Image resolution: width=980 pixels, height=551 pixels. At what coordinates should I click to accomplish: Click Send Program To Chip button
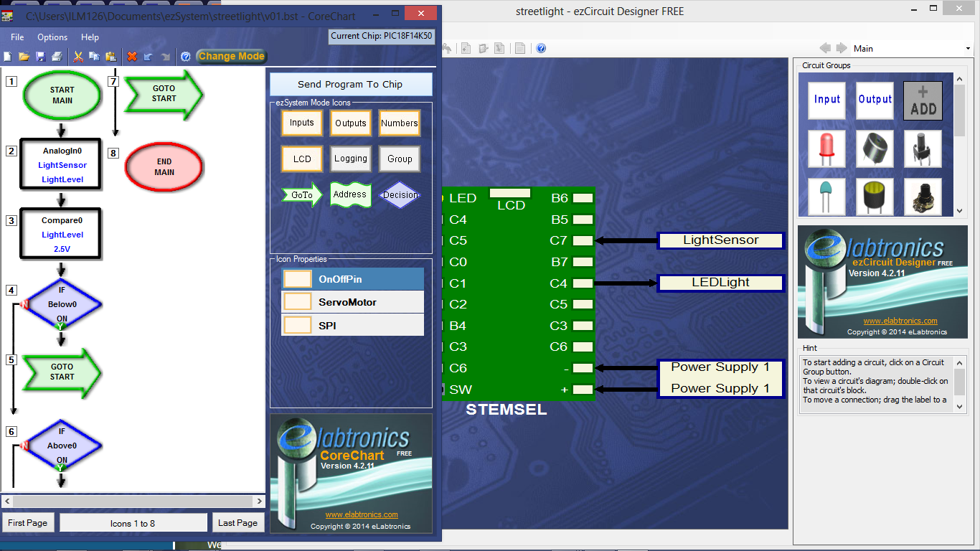(351, 84)
